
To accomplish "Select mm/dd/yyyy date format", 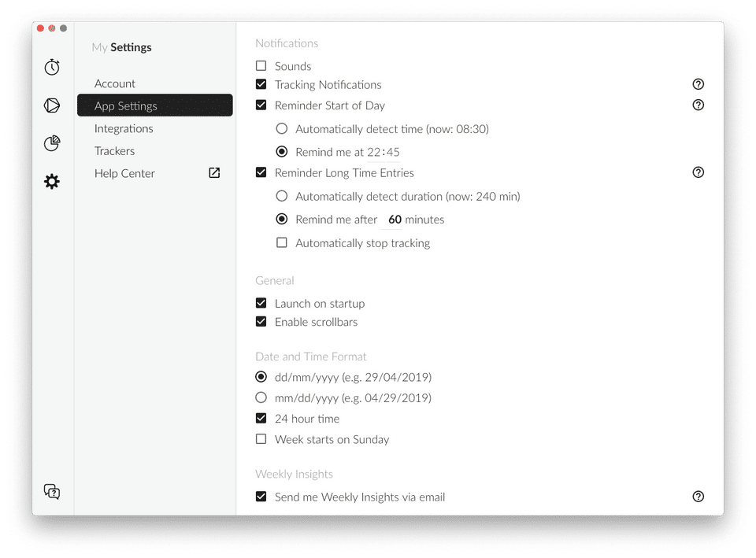I will click(x=261, y=397).
